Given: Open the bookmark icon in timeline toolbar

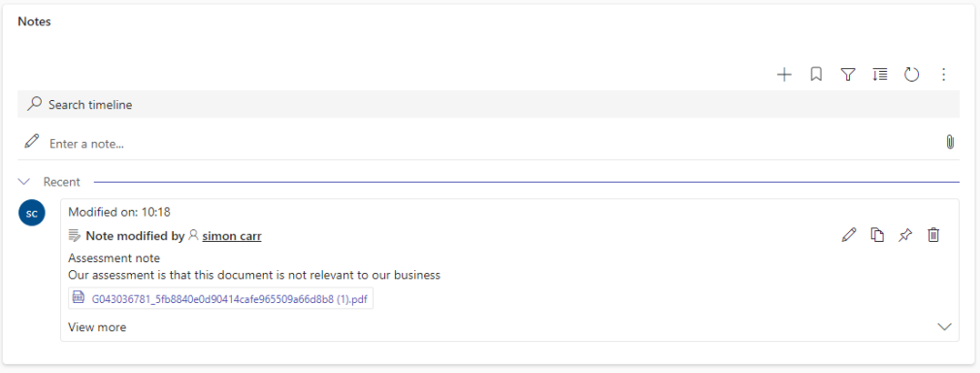Looking at the screenshot, I should (x=816, y=75).
